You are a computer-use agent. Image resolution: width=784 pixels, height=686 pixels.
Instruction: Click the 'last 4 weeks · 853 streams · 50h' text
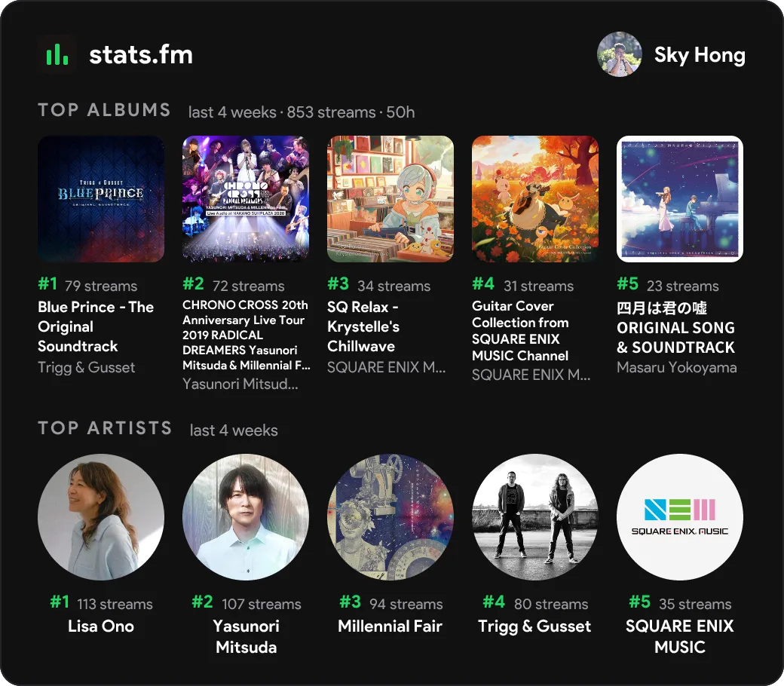[302, 112]
